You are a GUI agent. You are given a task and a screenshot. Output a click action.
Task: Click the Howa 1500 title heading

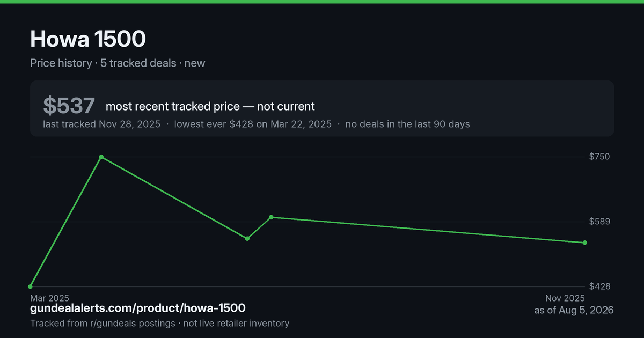(x=88, y=39)
